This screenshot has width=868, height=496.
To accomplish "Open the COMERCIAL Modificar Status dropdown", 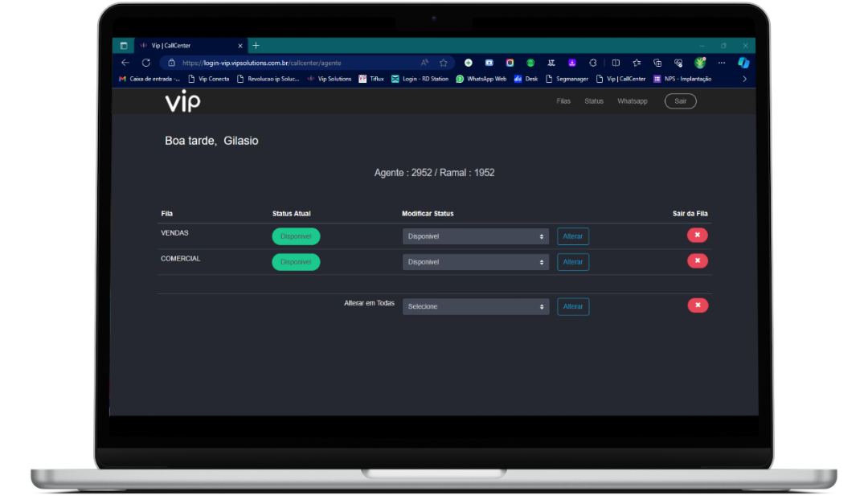I will [x=475, y=262].
